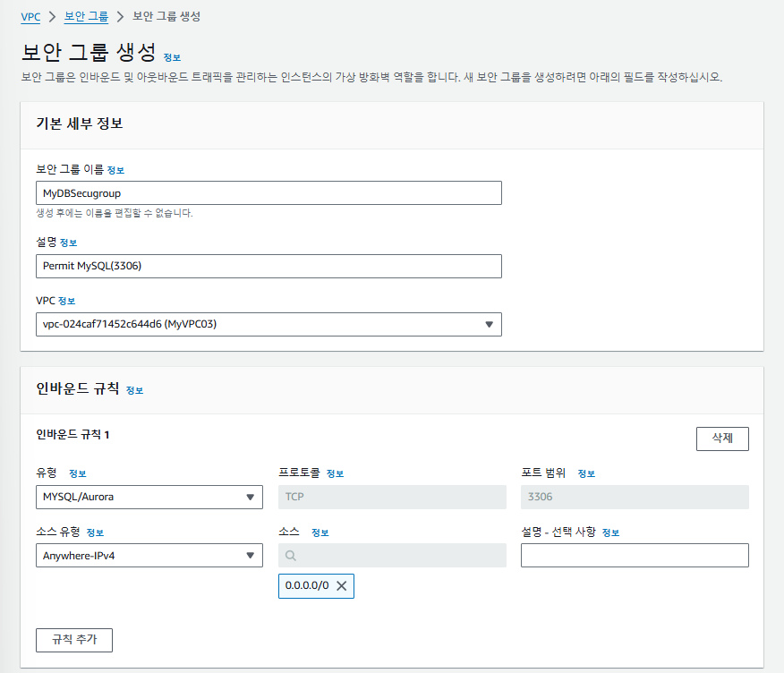Open 정보 link next to 포트 범위 label

586,473
